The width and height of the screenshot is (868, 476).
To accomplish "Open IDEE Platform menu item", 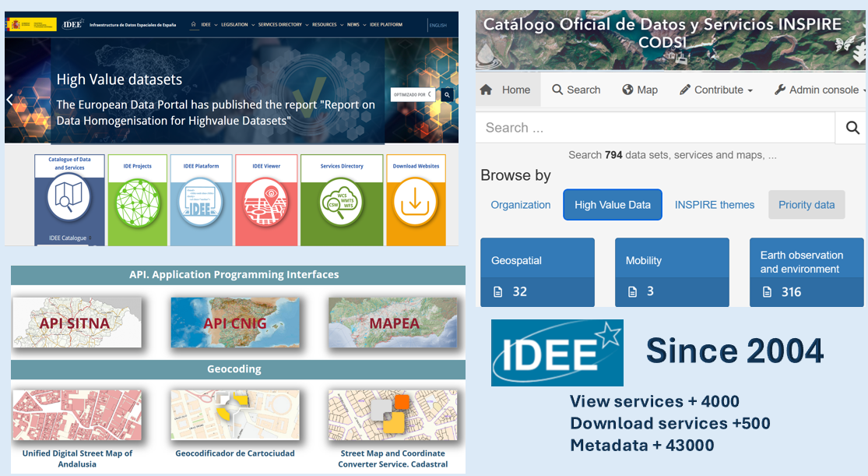I will click(386, 24).
